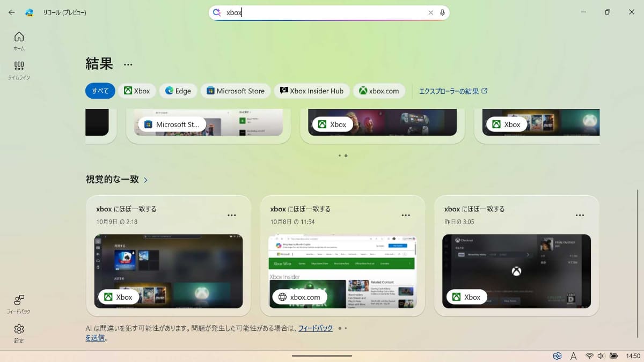This screenshot has height=362, width=644.
Task: Toggle the Xbox Insider Hub filter chip
Action: (312, 91)
